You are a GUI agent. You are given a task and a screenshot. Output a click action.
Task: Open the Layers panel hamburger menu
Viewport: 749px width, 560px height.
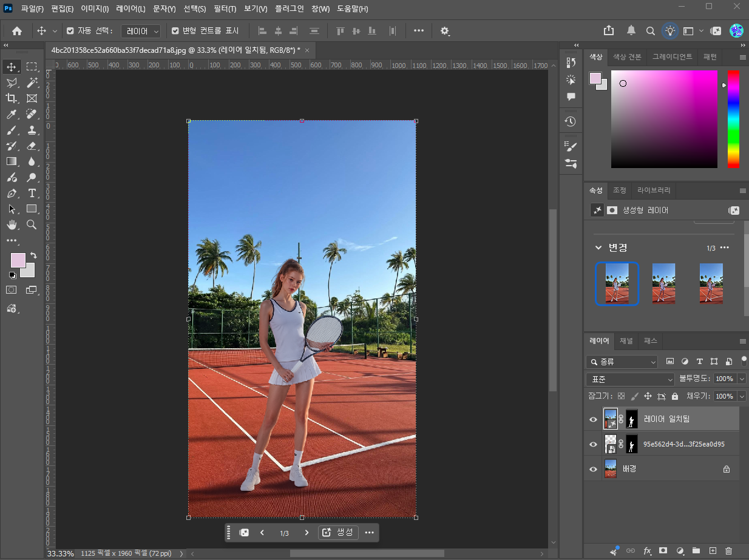pos(742,341)
